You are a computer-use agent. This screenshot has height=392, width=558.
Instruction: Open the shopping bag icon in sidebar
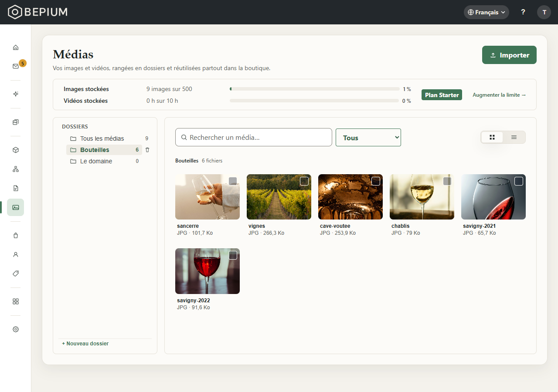[16, 235]
